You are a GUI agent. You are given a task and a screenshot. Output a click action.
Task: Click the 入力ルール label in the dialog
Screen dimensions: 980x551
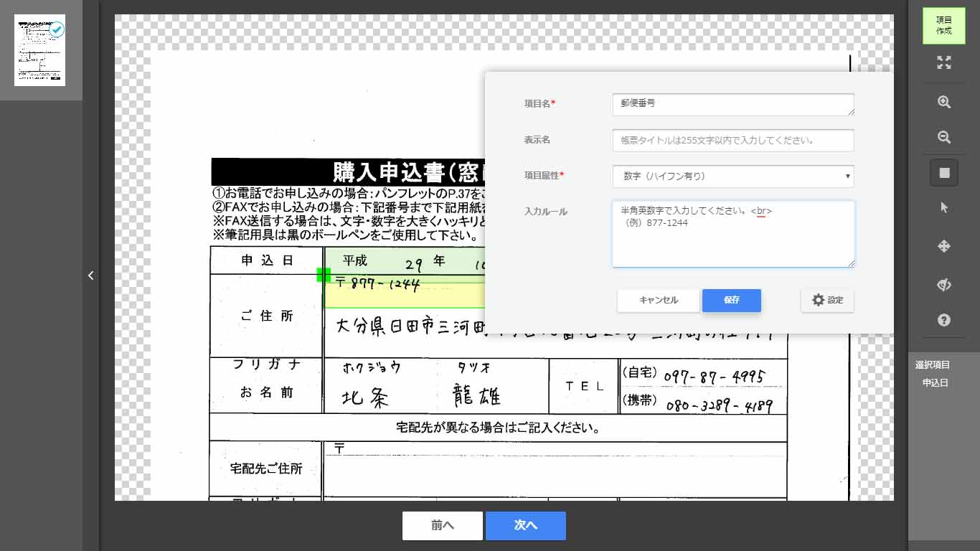pyautogui.click(x=545, y=212)
